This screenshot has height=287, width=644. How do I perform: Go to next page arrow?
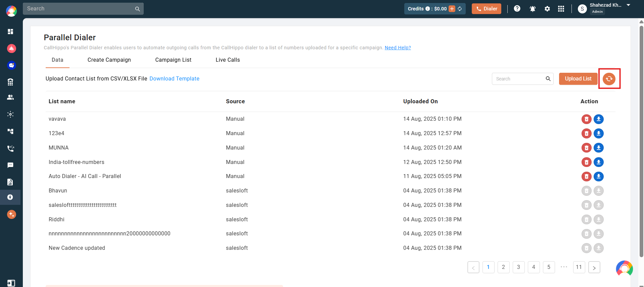594,267
